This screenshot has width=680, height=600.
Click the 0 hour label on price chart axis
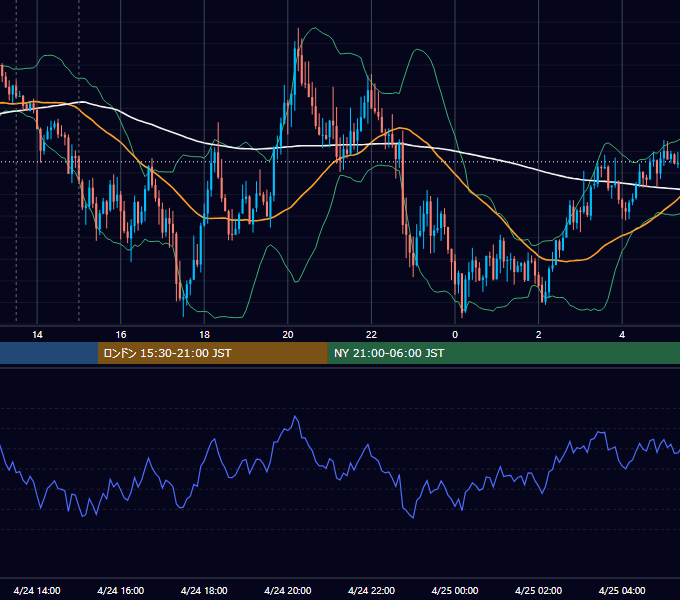pyautogui.click(x=455, y=335)
